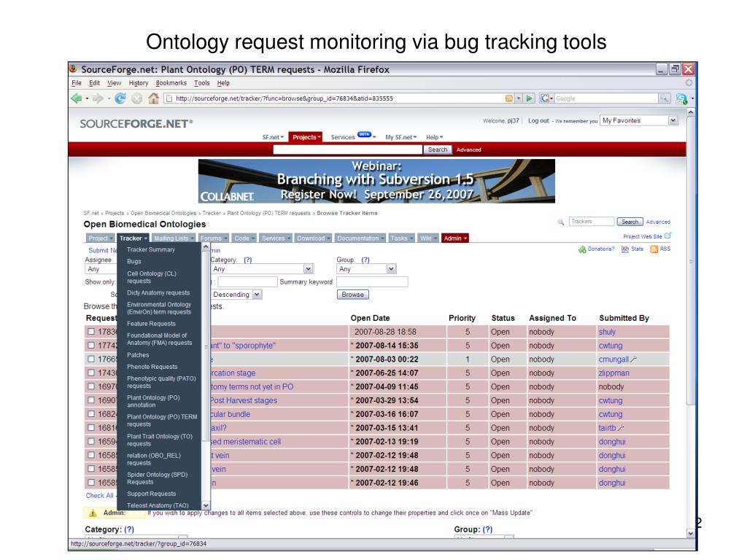Screen dimensions: 747x560
Task: Tick the checkbox for request 1766
Action: click(91, 359)
